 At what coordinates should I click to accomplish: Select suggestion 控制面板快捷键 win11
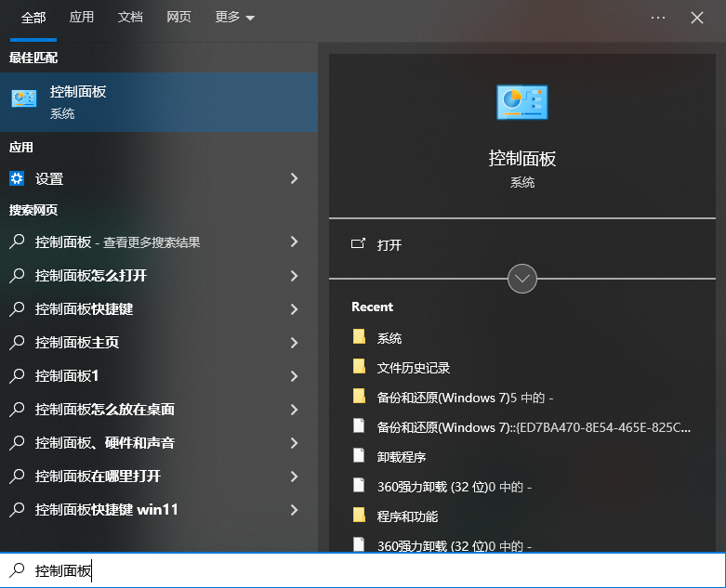pos(159,510)
